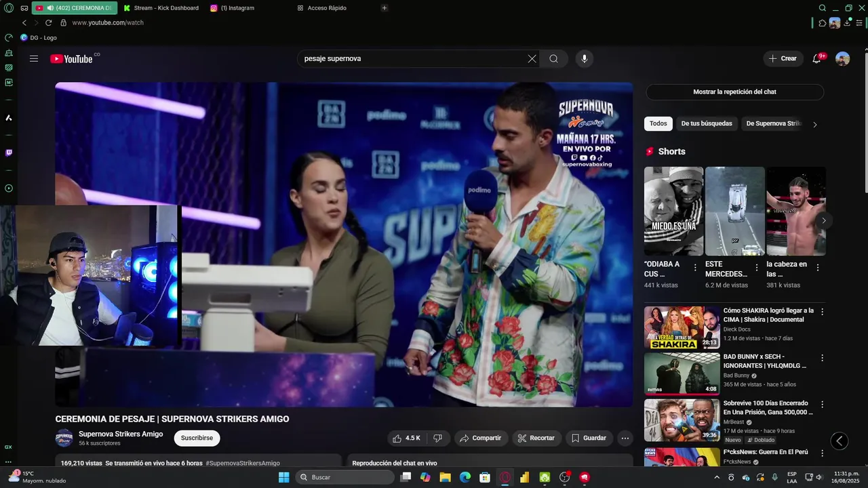Open Opera easy setup sliders icon
This screenshot has width=868, height=488.
tap(859, 23)
